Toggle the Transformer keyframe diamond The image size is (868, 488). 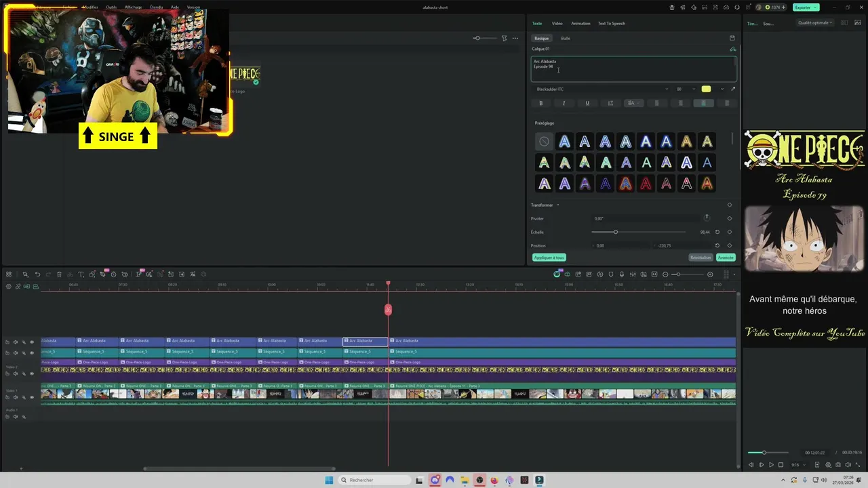tap(730, 205)
